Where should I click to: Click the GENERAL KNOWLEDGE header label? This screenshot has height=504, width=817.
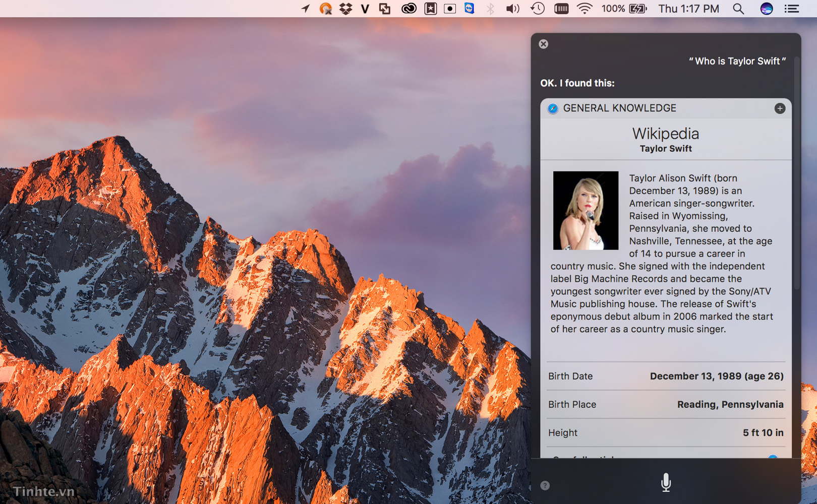[619, 108]
